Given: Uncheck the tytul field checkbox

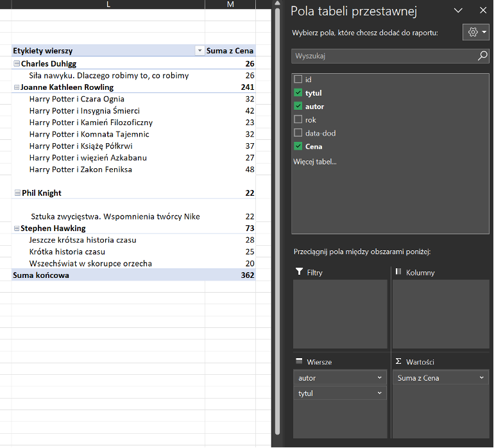Looking at the screenshot, I should click(298, 93).
